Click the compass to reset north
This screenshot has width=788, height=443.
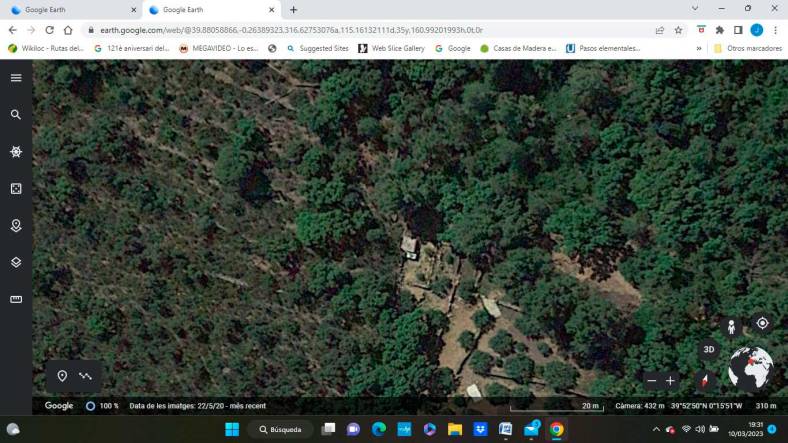[x=705, y=381]
